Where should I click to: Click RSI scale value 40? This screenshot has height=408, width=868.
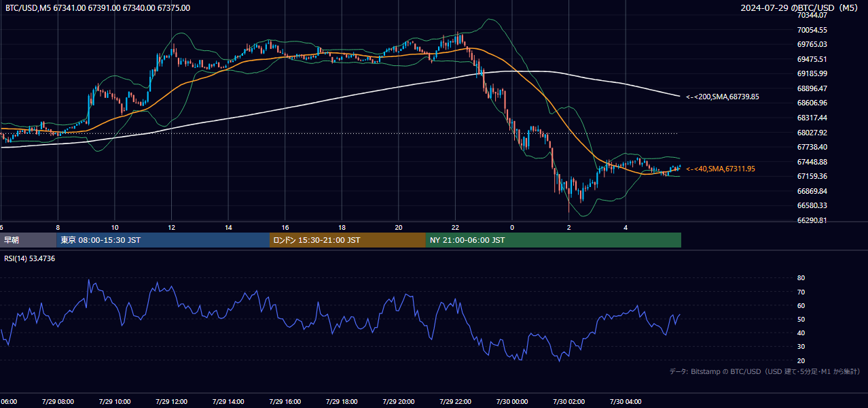point(801,333)
